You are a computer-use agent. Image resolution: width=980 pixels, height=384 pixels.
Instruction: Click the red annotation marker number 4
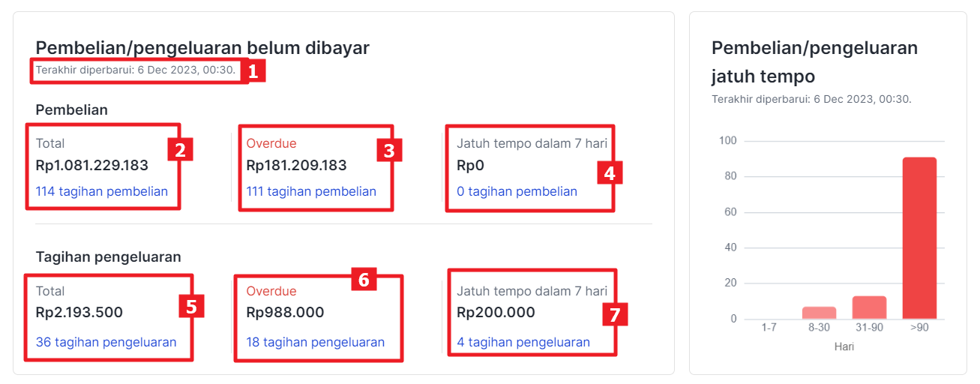[x=610, y=173]
